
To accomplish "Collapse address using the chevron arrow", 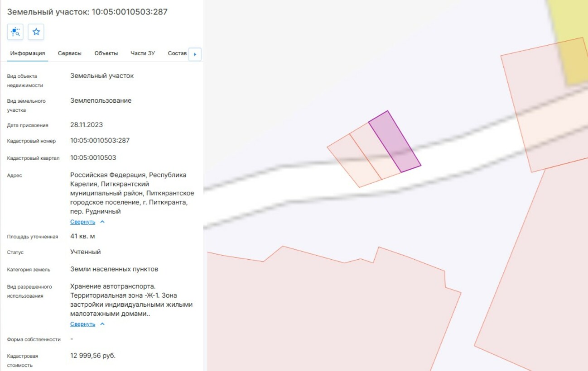I will 102,222.
